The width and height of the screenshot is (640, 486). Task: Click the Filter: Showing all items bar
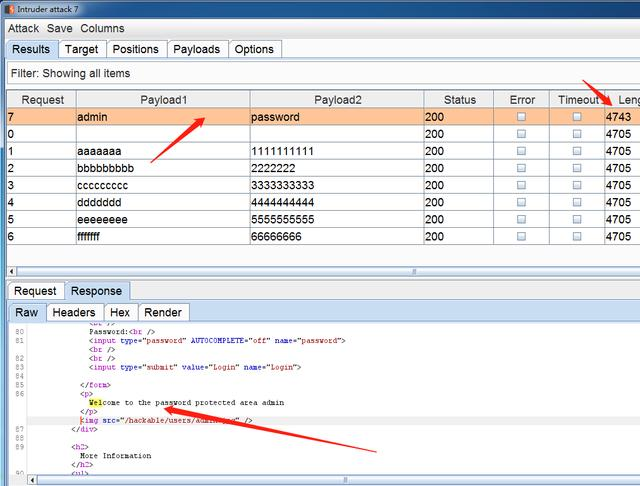[323, 73]
